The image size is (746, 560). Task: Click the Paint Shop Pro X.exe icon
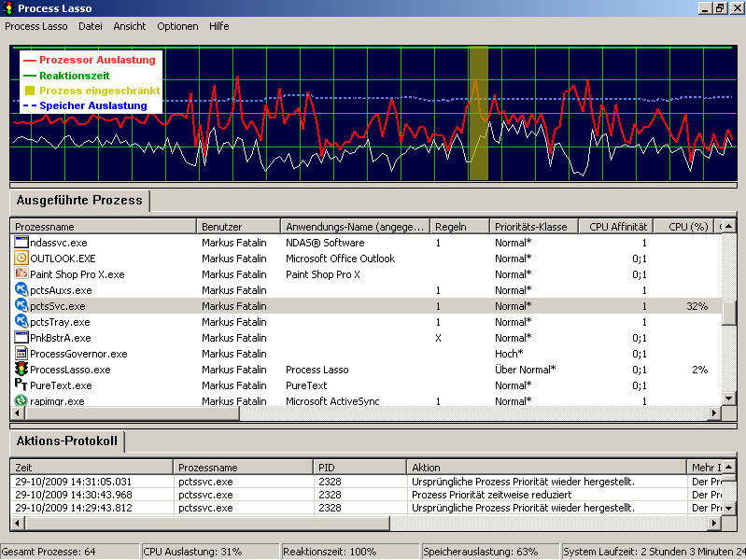click(21, 274)
